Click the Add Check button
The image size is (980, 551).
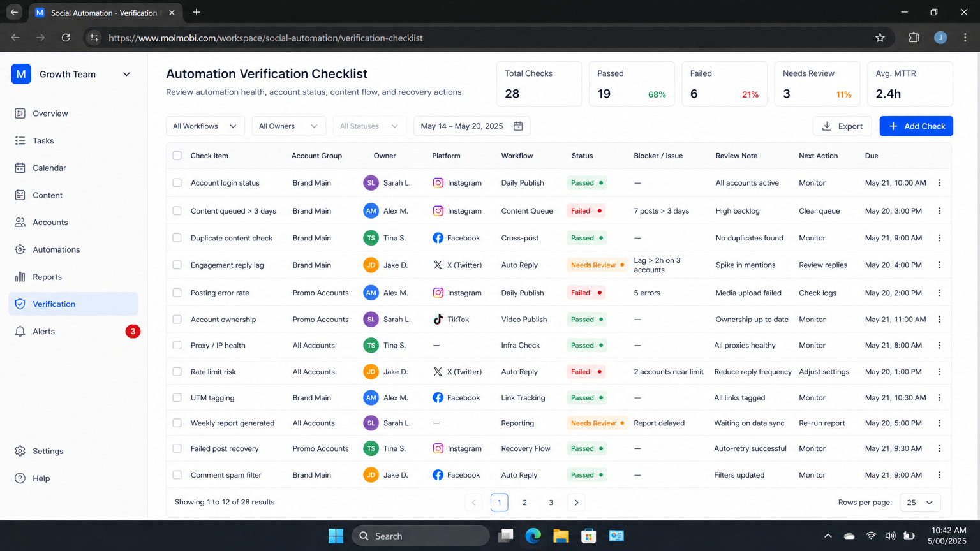tap(916, 126)
